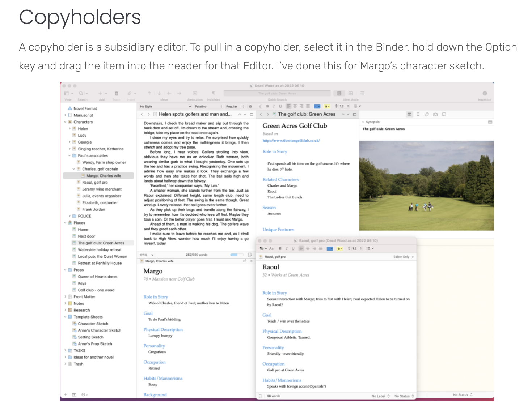532x410 pixels.
Task: Open the No Style dropdown
Action: pyautogui.click(x=165, y=106)
